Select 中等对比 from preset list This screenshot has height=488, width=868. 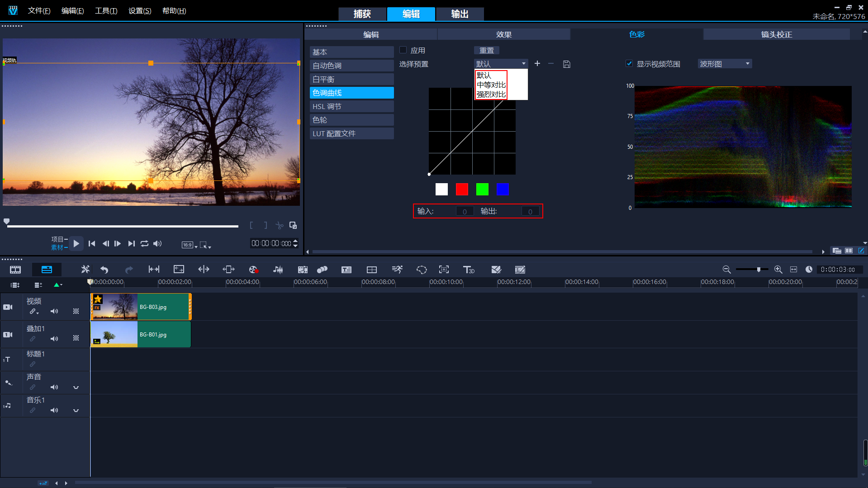coord(491,85)
